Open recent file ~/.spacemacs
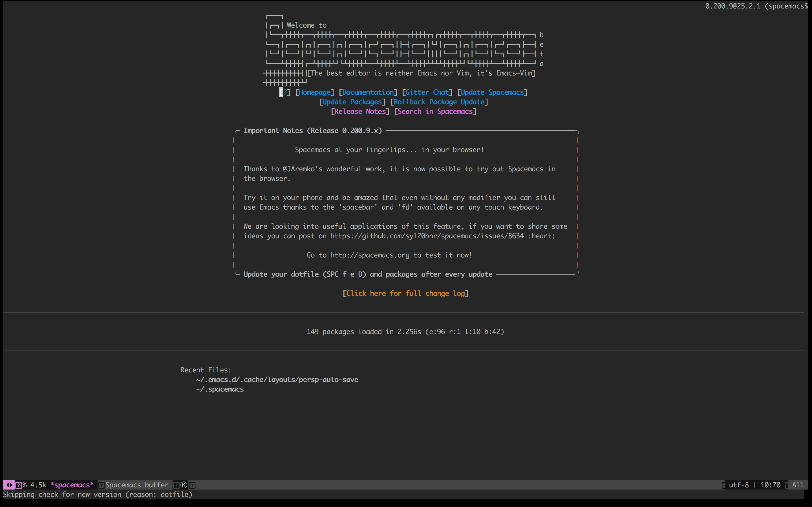This screenshot has height=507, width=812. tap(220, 389)
